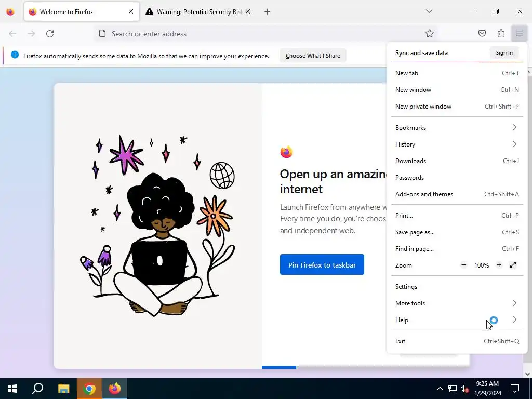
Task: Open the Extensions puzzle icon
Action: coord(501,33)
